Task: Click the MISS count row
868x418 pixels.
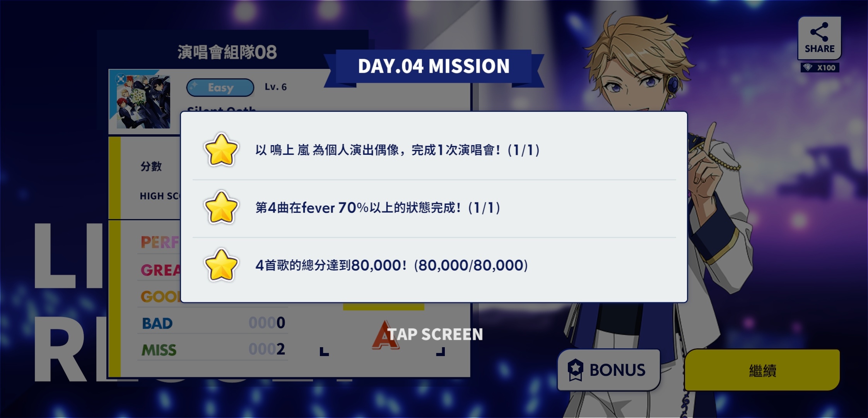Action: 213,349
